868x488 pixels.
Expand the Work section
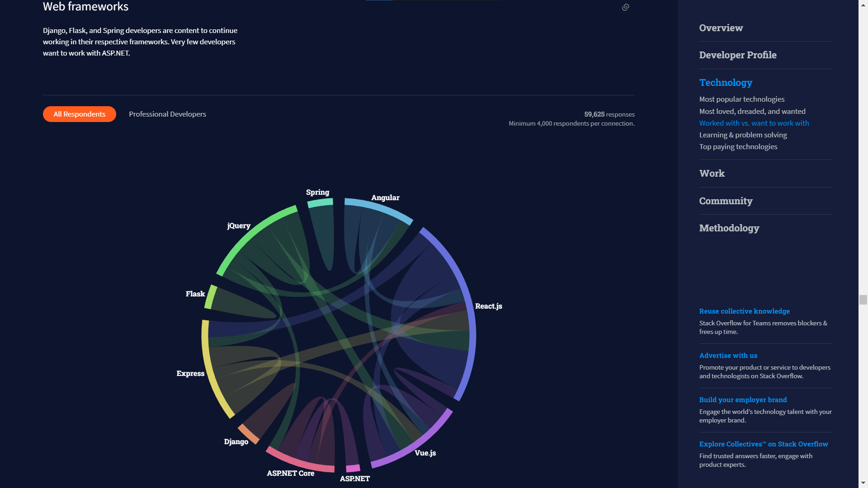[x=712, y=174]
